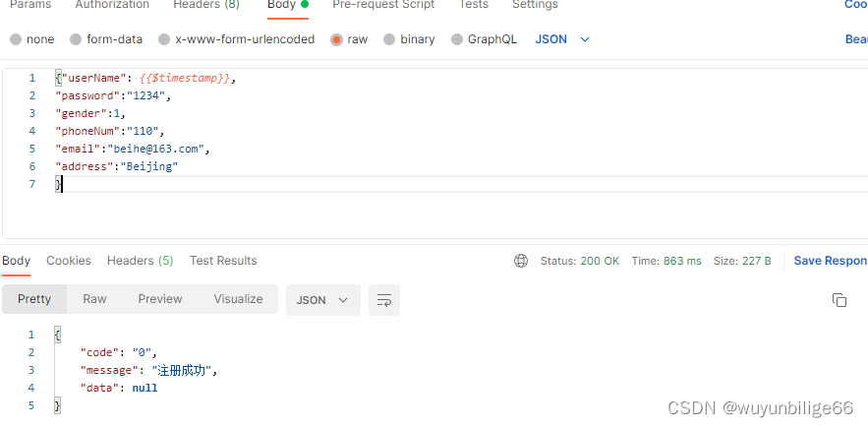Switch to the Params tab
Image resolution: width=868 pixels, height=427 pixels.
click(30, 5)
